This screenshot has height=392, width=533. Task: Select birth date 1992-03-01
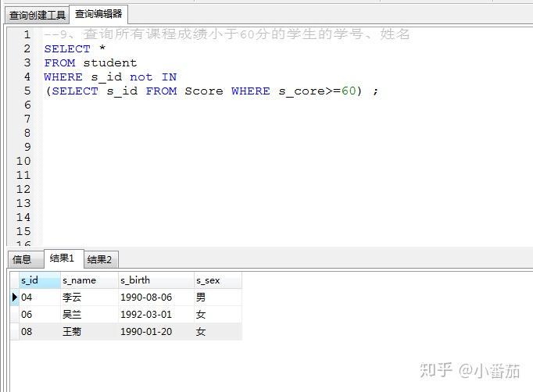click(x=156, y=314)
